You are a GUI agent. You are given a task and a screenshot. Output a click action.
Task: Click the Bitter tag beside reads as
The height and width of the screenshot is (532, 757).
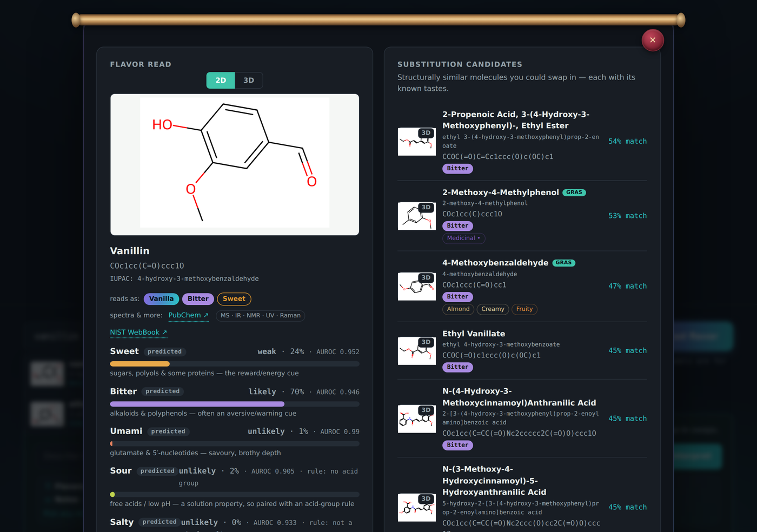tap(198, 299)
